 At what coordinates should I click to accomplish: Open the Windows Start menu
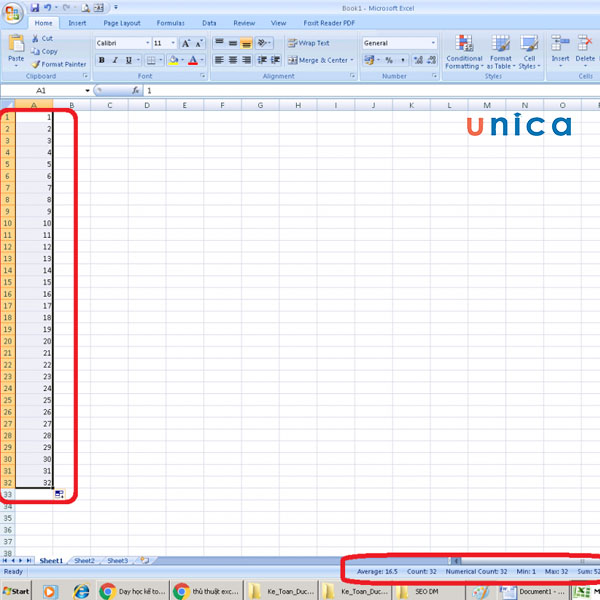point(16,592)
